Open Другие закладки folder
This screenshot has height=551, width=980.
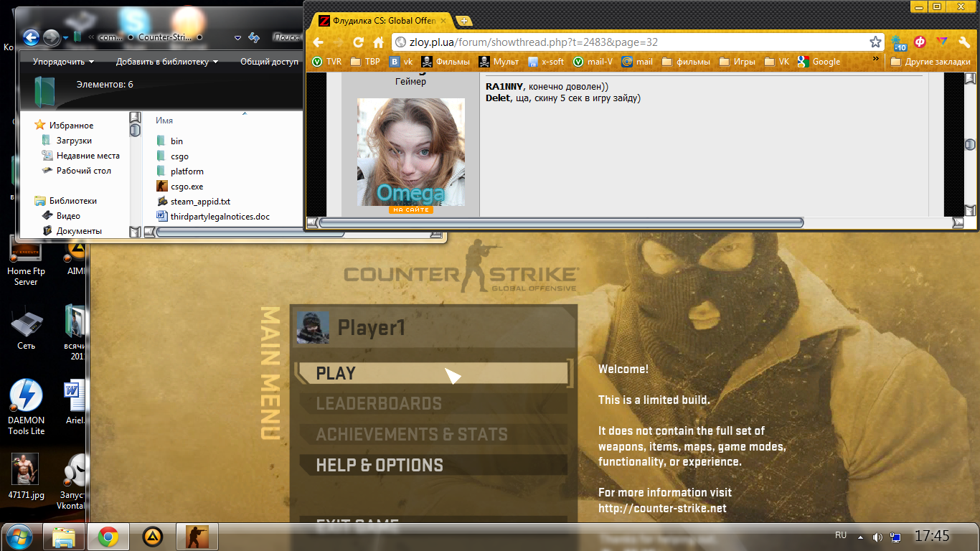click(930, 62)
